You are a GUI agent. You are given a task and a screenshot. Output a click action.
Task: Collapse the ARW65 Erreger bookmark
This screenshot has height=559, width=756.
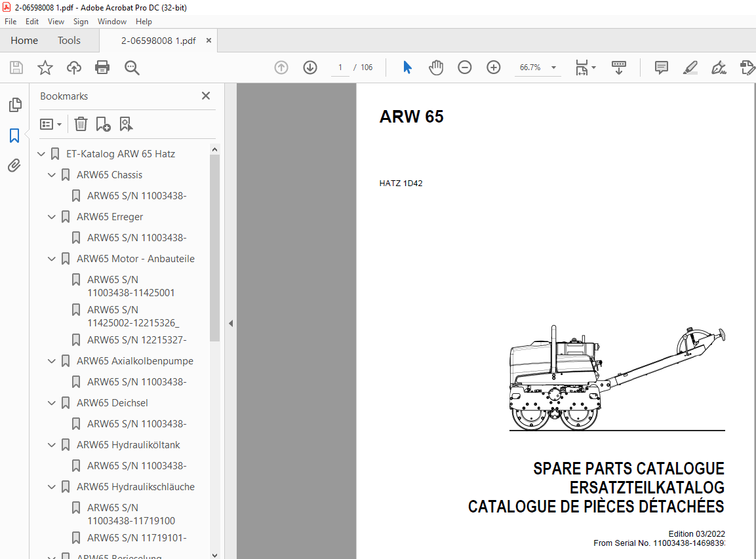coord(52,217)
